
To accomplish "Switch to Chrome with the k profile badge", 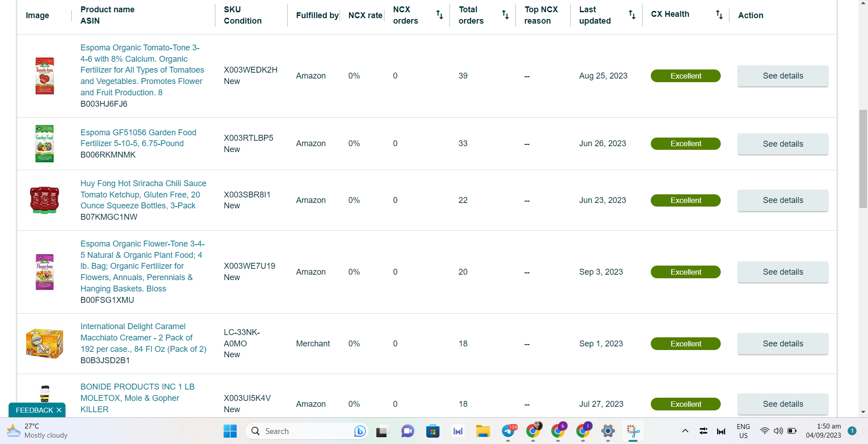I will [x=558, y=431].
